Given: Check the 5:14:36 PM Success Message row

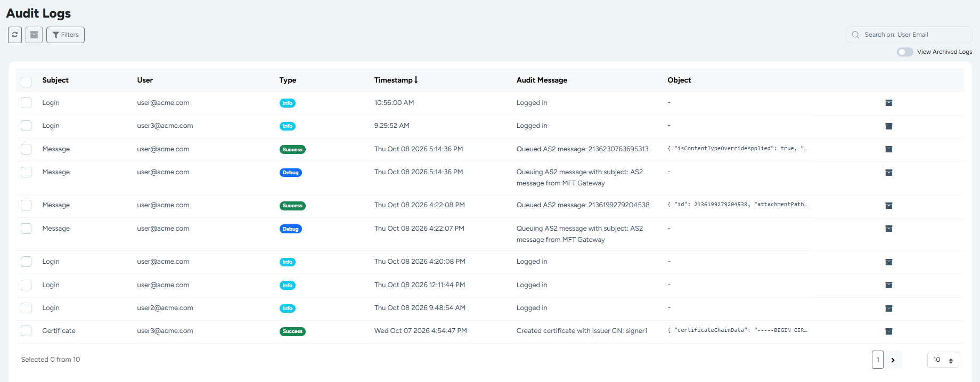Looking at the screenshot, I should point(26,149).
